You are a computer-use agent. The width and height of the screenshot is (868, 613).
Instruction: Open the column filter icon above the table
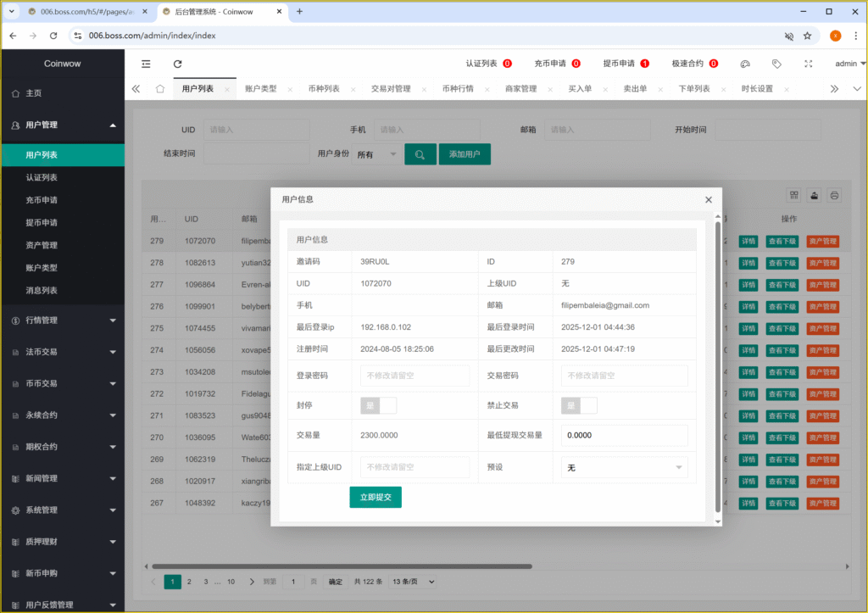point(794,195)
